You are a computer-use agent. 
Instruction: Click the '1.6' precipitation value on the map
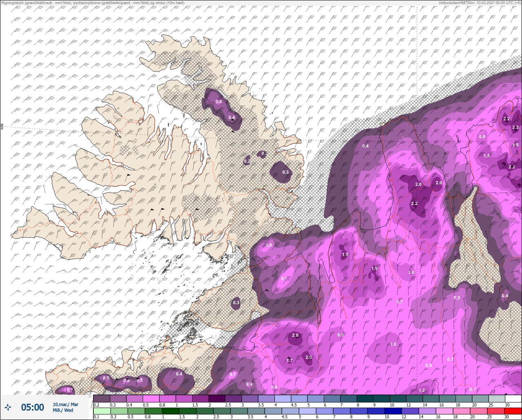point(515,145)
